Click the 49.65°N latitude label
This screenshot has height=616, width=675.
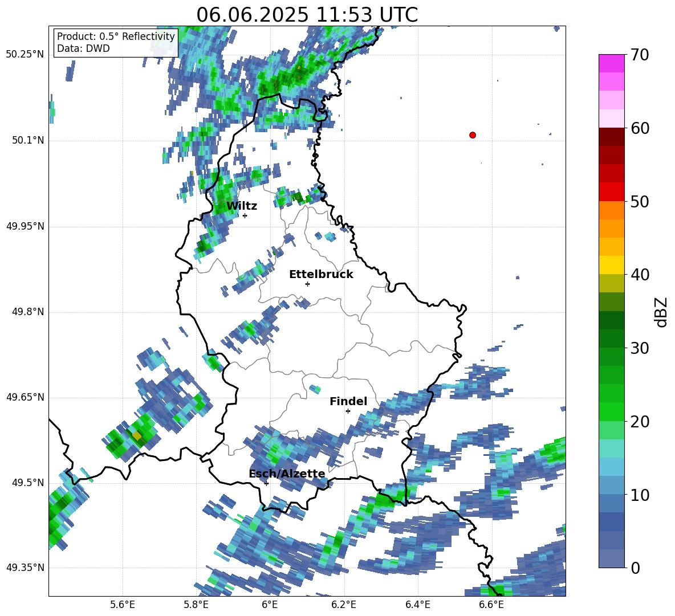click(x=25, y=397)
